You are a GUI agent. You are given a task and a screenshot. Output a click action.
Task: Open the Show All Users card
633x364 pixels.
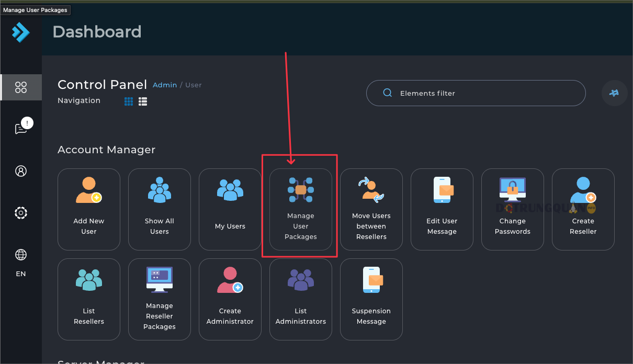[x=160, y=209]
